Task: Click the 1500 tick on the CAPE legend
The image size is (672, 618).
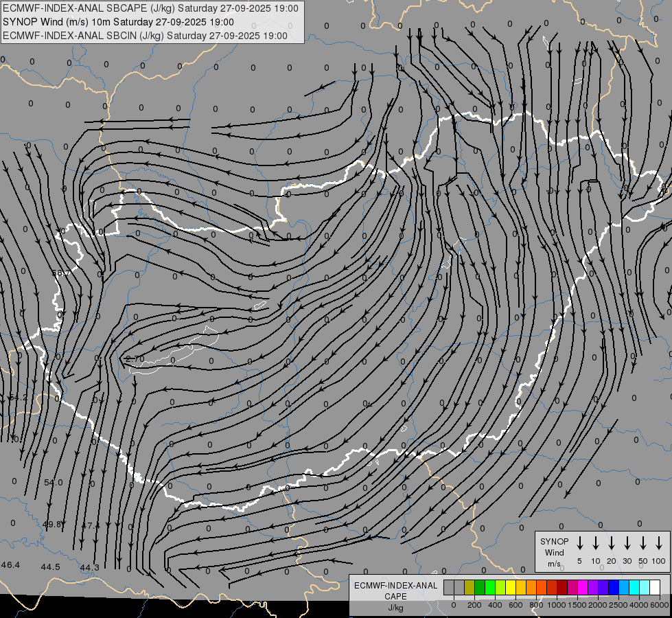Action: point(577,605)
